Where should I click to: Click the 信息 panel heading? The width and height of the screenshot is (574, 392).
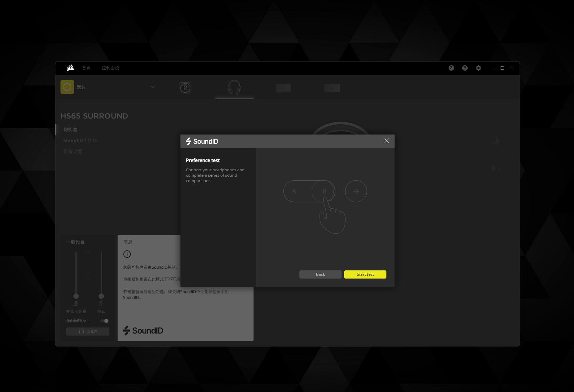point(128,242)
